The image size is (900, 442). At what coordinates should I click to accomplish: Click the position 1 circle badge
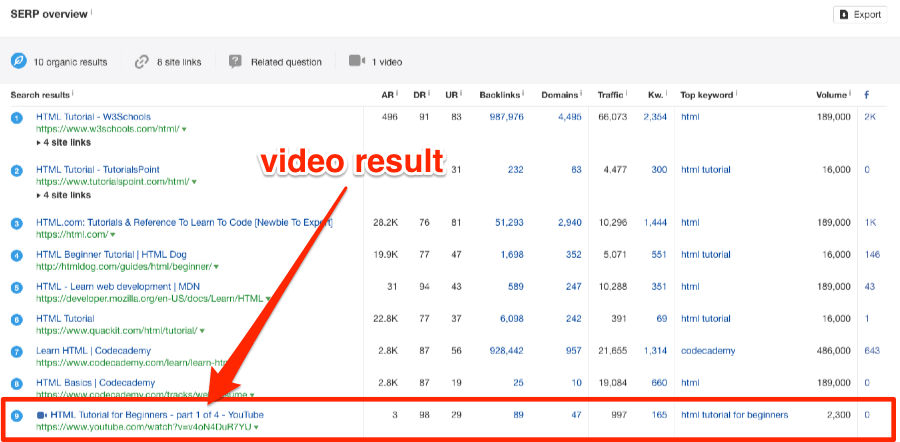(x=16, y=118)
